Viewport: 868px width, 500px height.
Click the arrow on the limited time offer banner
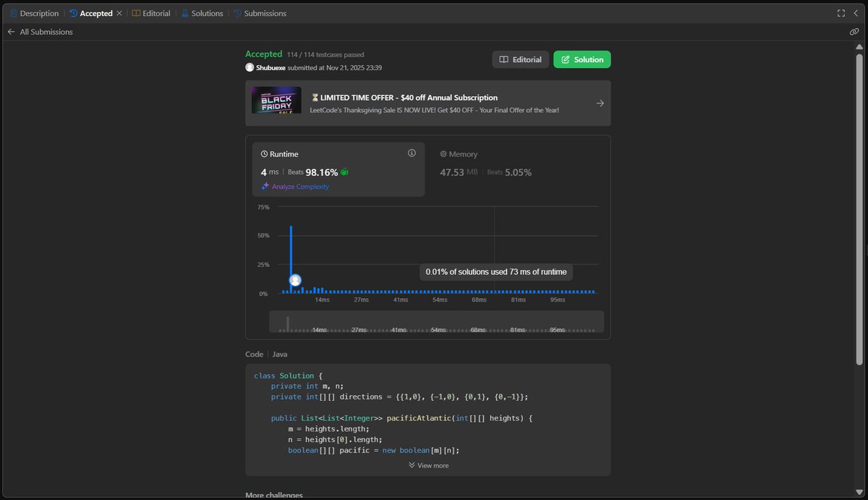tap(600, 103)
